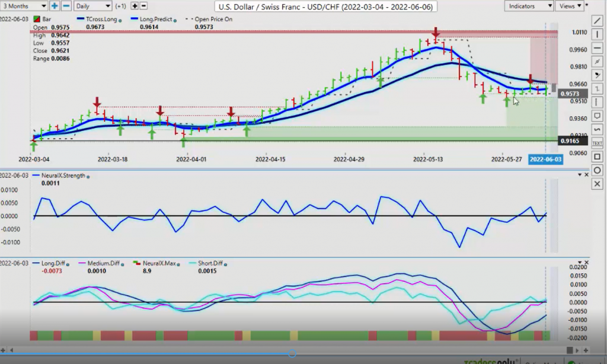Open the Daily interval dropdown

(93, 6)
